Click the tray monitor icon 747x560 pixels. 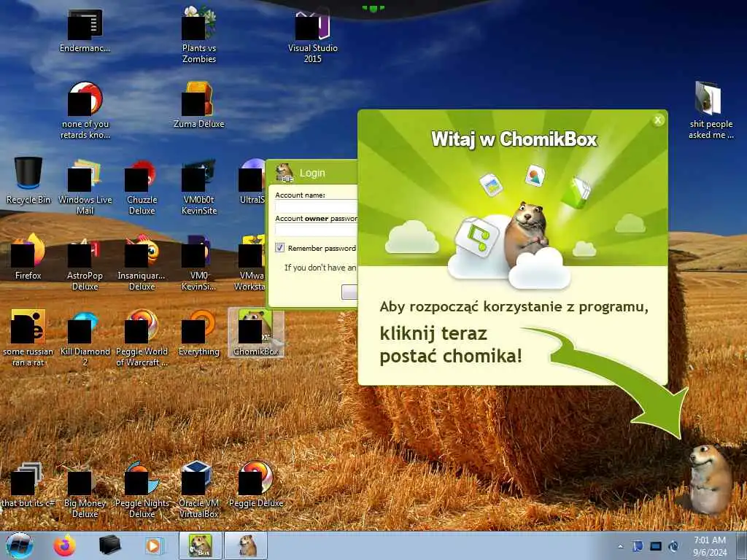tap(656, 546)
